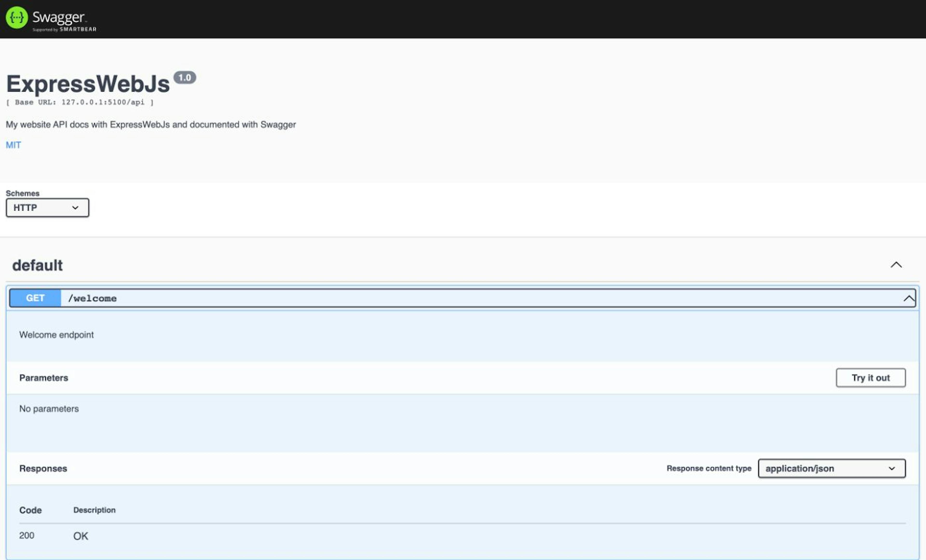Click the green Swagger logo icon
926x560 pixels.
pyautogui.click(x=17, y=18)
